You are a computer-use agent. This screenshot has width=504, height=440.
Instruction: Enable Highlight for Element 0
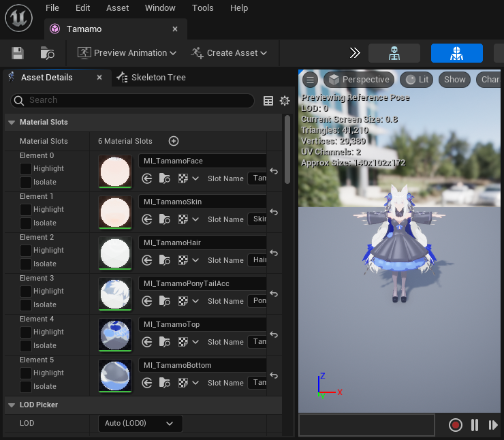26,168
